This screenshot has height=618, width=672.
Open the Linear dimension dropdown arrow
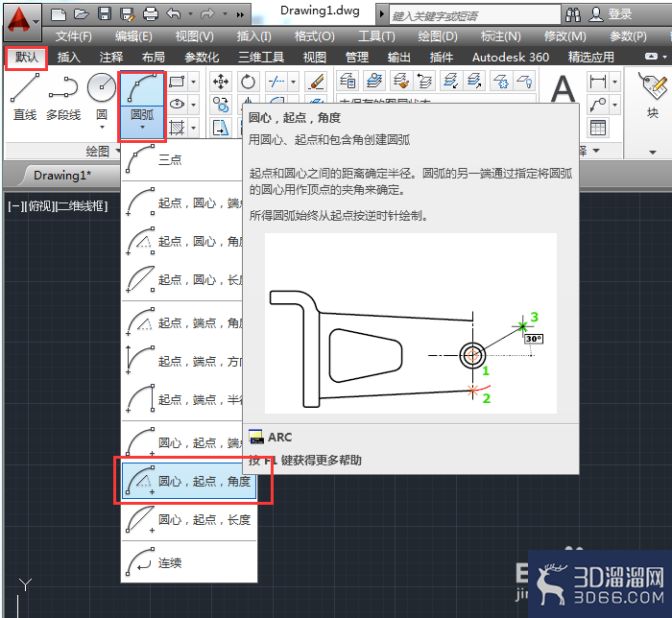pyautogui.click(x=615, y=82)
